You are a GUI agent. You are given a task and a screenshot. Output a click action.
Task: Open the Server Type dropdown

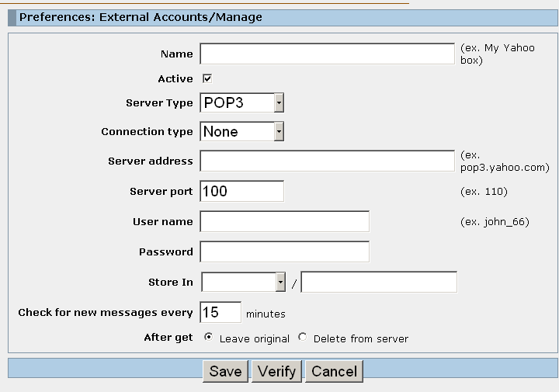241,102
